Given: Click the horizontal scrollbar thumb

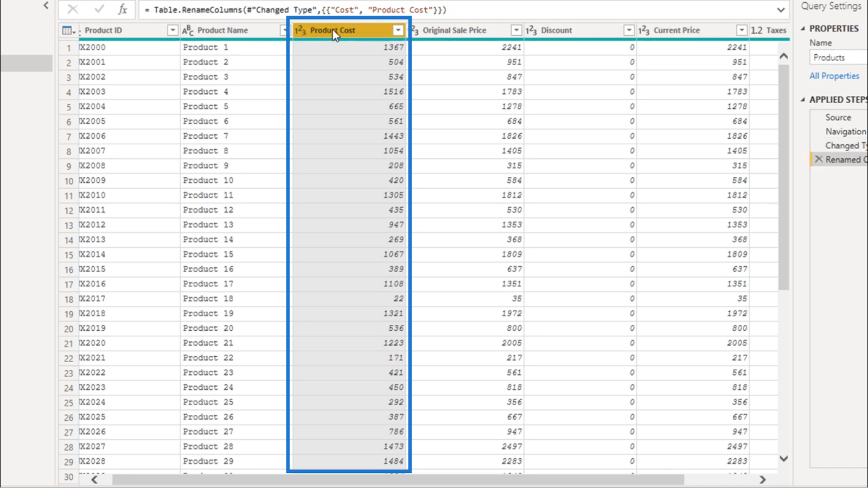Looking at the screenshot, I should 398,480.
